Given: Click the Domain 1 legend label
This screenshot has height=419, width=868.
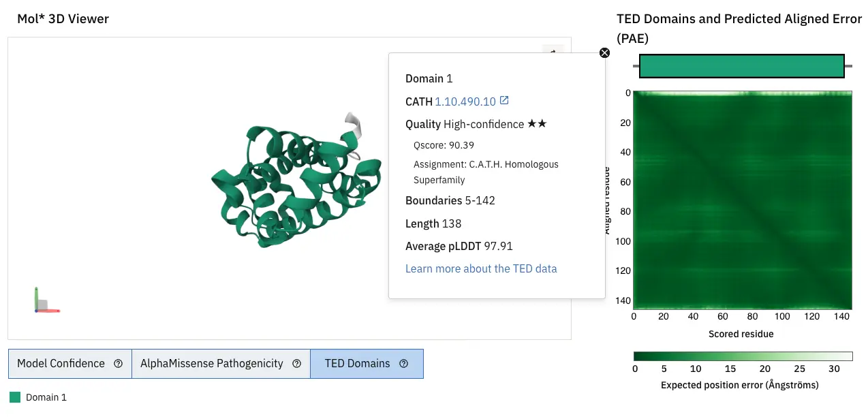Looking at the screenshot, I should 46,397.
